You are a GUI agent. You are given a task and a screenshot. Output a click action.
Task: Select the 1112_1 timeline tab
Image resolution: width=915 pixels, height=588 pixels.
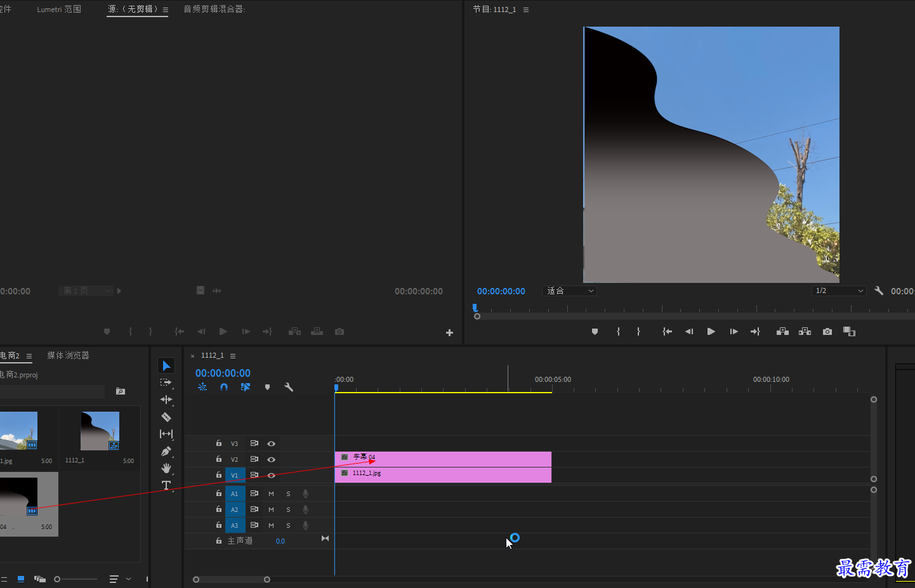coord(213,356)
